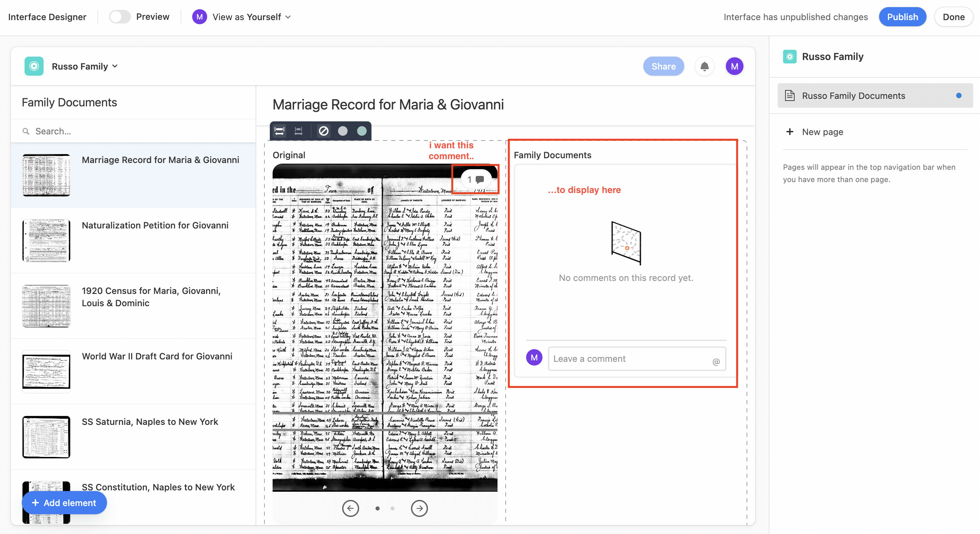Pick the teal background color swatch
The image size is (980, 534).
[362, 131]
